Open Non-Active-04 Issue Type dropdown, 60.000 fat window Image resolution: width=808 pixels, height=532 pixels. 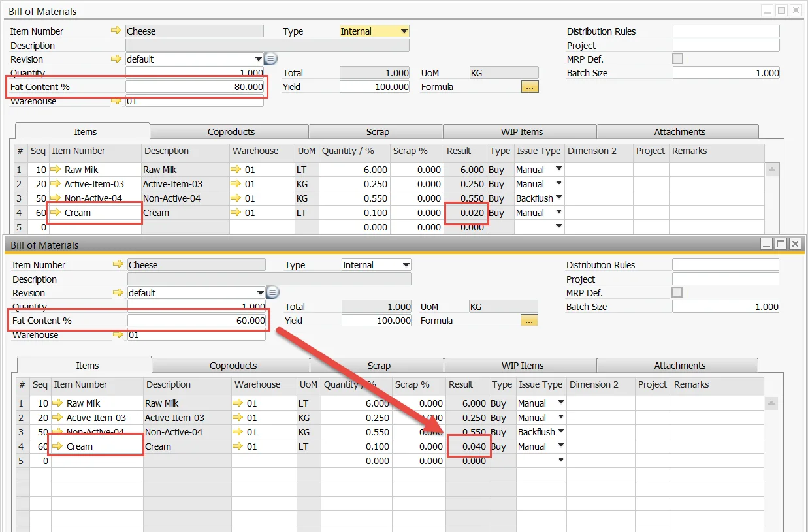click(561, 431)
